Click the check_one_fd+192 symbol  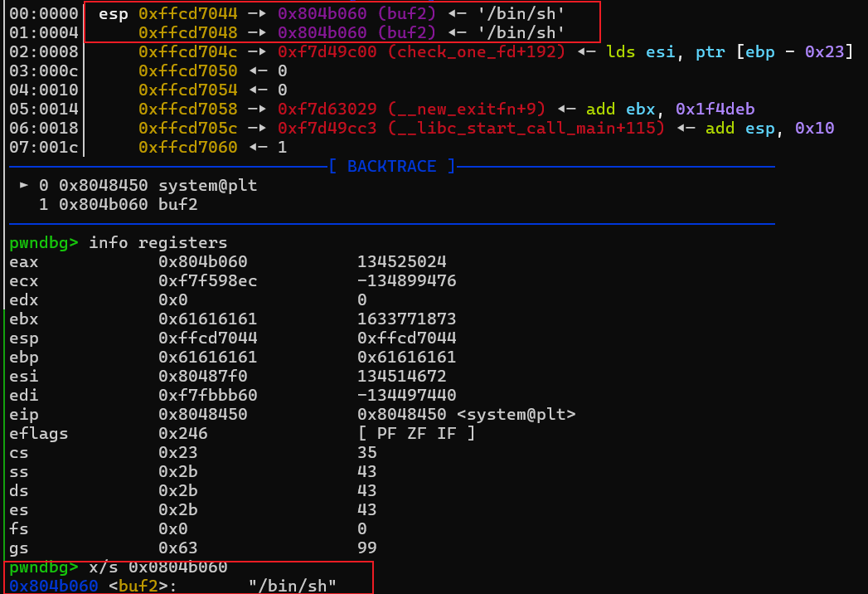476,51
